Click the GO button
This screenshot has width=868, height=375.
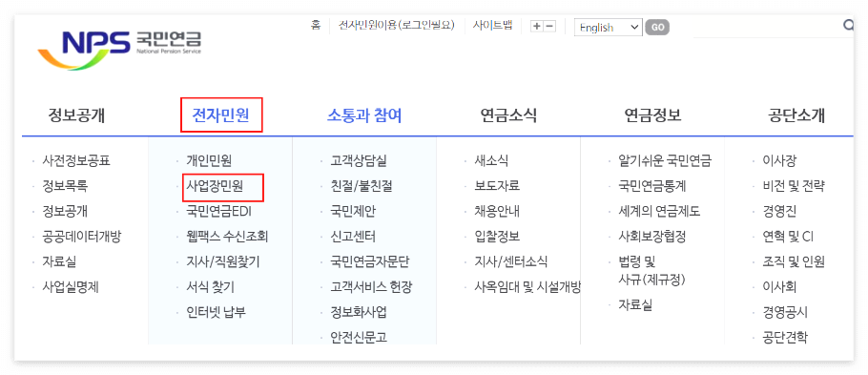coord(657,27)
